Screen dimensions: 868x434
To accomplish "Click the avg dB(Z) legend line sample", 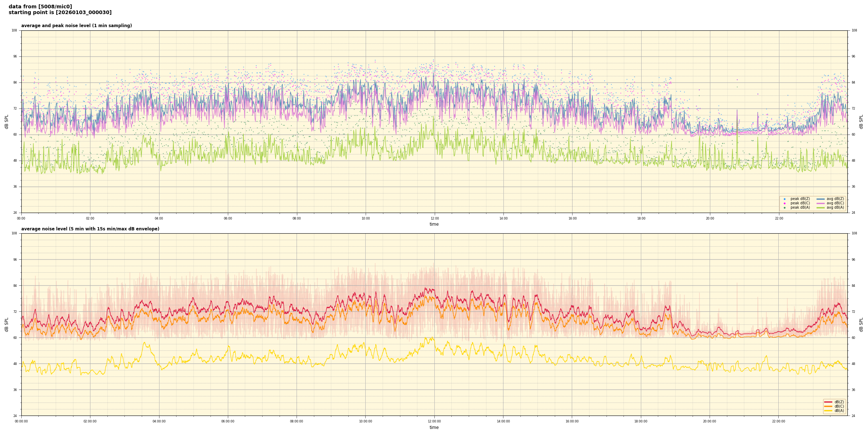I will pos(821,199).
